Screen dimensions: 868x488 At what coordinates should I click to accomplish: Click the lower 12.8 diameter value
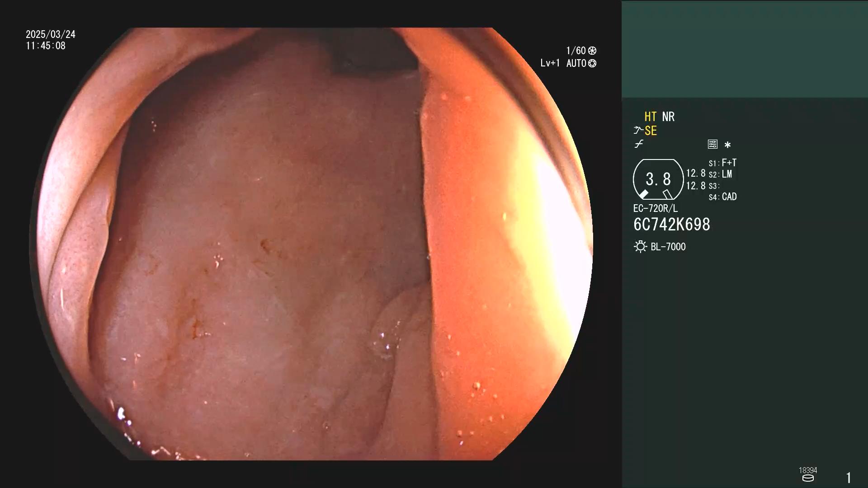(x=696, y=186)
